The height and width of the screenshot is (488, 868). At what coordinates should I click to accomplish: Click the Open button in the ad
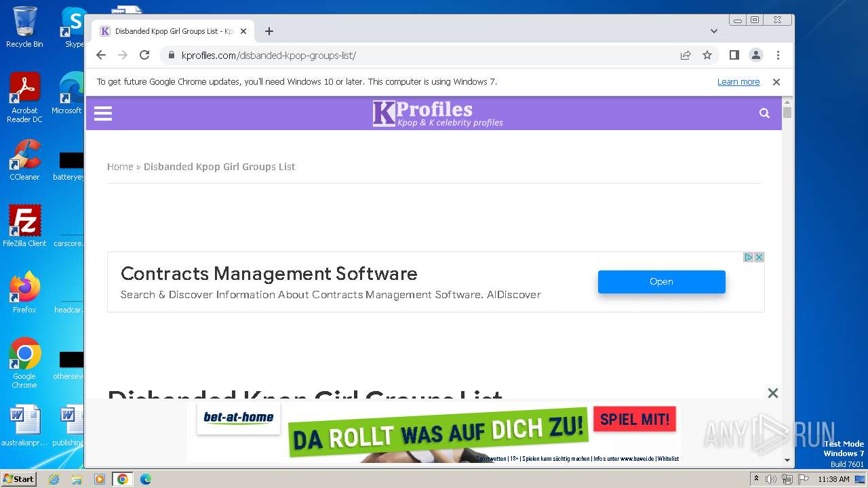662,282
